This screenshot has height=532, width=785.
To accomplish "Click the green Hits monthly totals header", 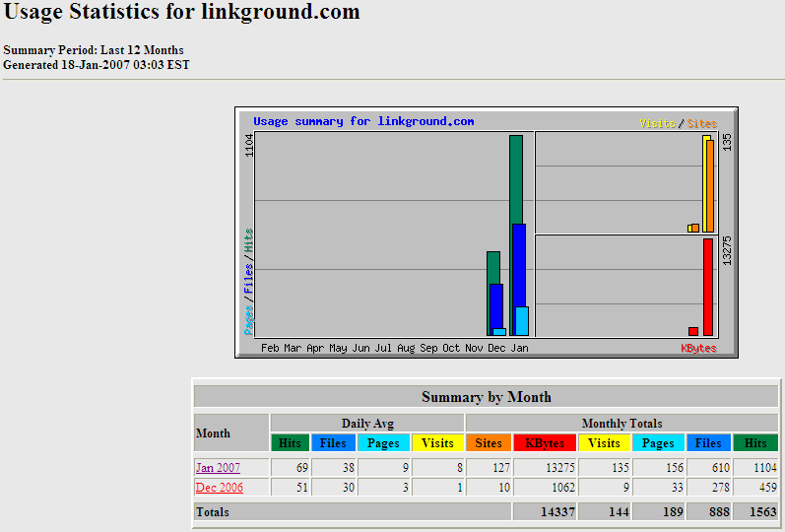I will (755, 443).
